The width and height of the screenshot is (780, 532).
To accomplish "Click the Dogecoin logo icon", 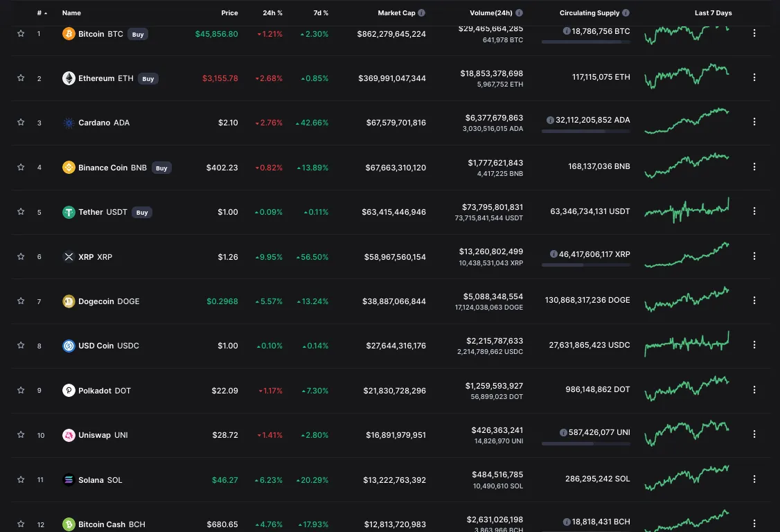I will click(69, 301).
